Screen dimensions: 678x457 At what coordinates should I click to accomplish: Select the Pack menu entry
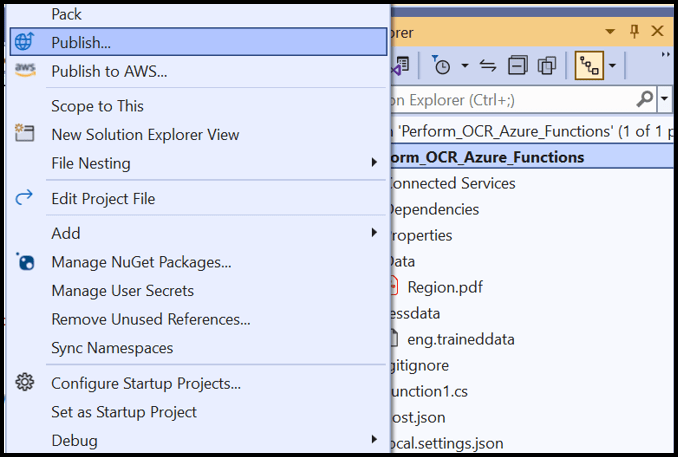(198, 14)
